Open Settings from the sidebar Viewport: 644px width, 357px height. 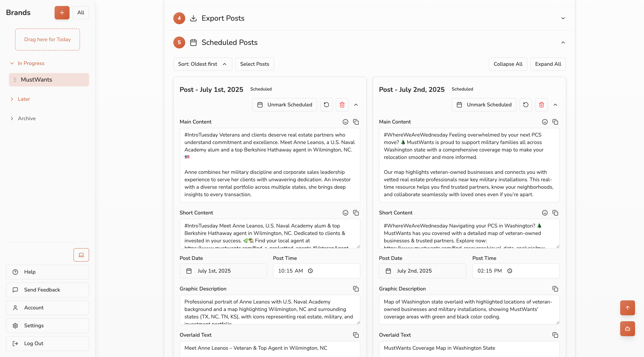pos(48,326)
